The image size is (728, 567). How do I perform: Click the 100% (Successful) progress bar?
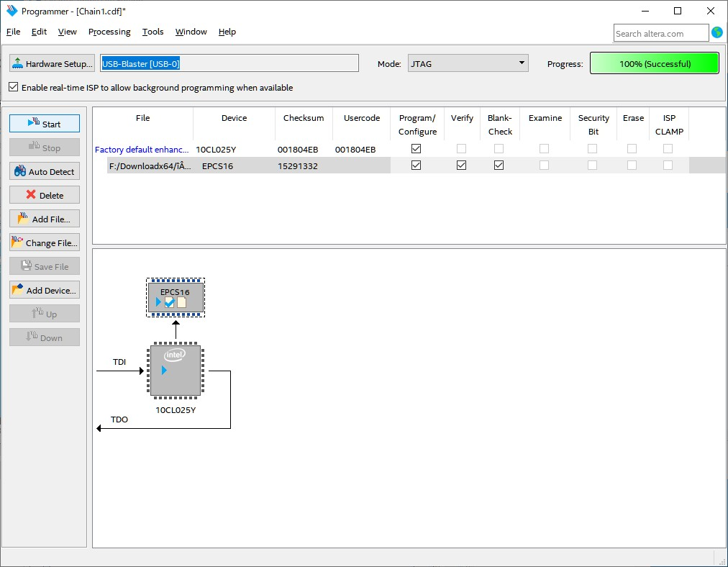pos(654,63)
